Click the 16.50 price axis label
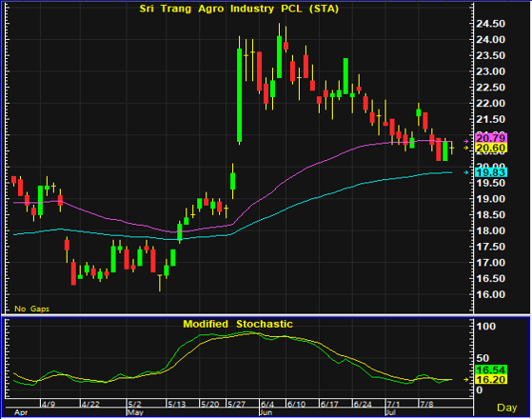532x419 pixels. 491,279
